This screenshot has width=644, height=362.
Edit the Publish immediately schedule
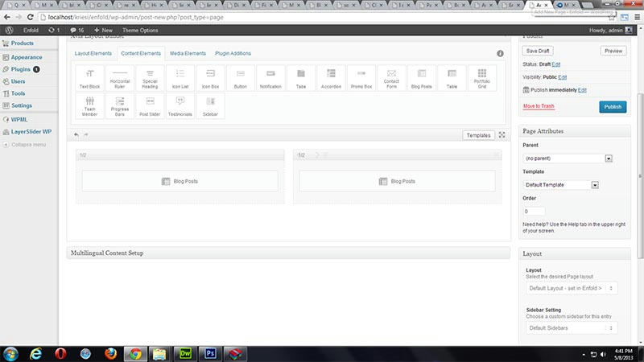point(582,90)
